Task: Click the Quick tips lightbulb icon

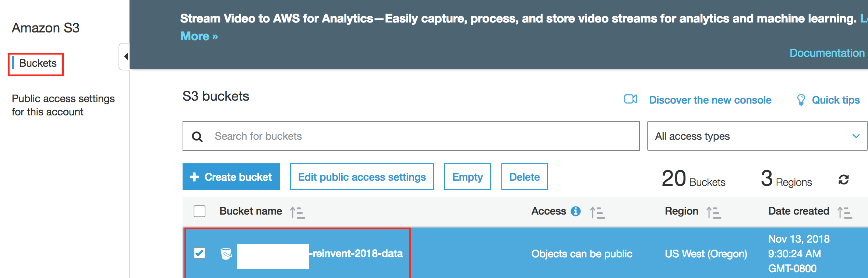Action: (801, 100)
